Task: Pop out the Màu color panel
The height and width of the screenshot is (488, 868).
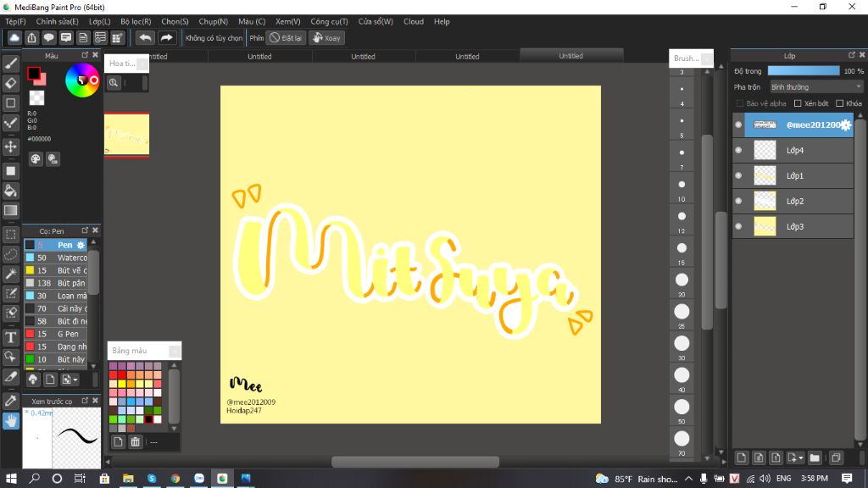Action: [85, 55]
